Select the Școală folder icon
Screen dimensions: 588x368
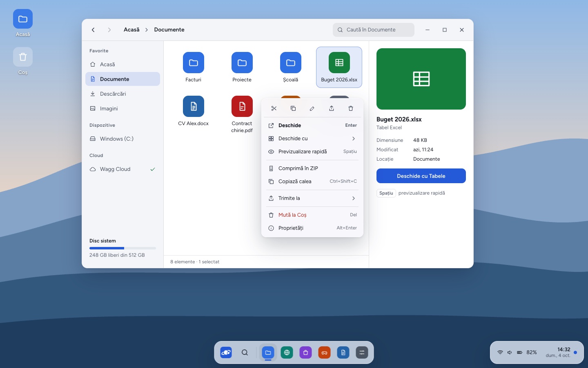(290, 63)
